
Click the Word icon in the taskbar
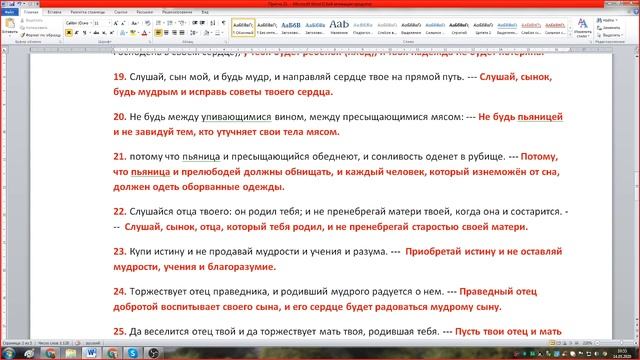(91, 353)
